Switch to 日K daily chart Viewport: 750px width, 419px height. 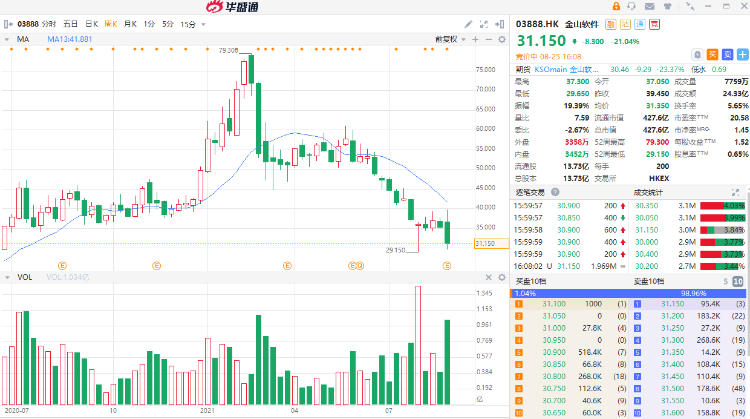point(91,24)
